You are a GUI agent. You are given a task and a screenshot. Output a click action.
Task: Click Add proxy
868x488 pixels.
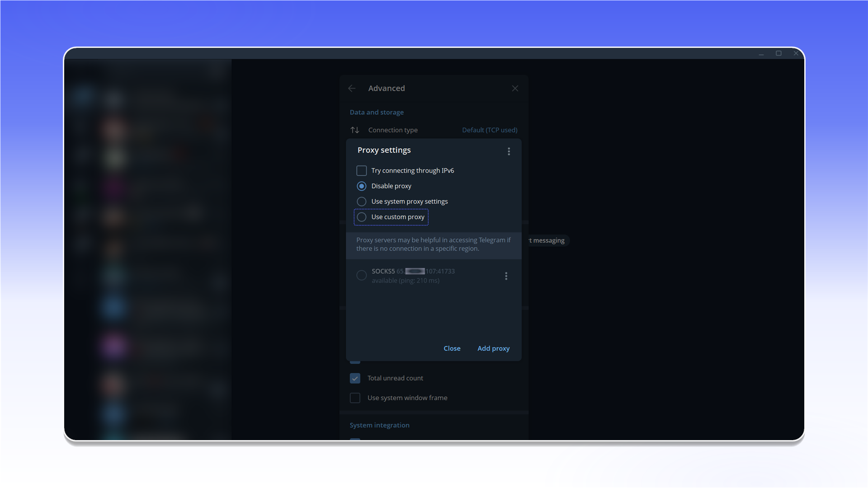493,348
